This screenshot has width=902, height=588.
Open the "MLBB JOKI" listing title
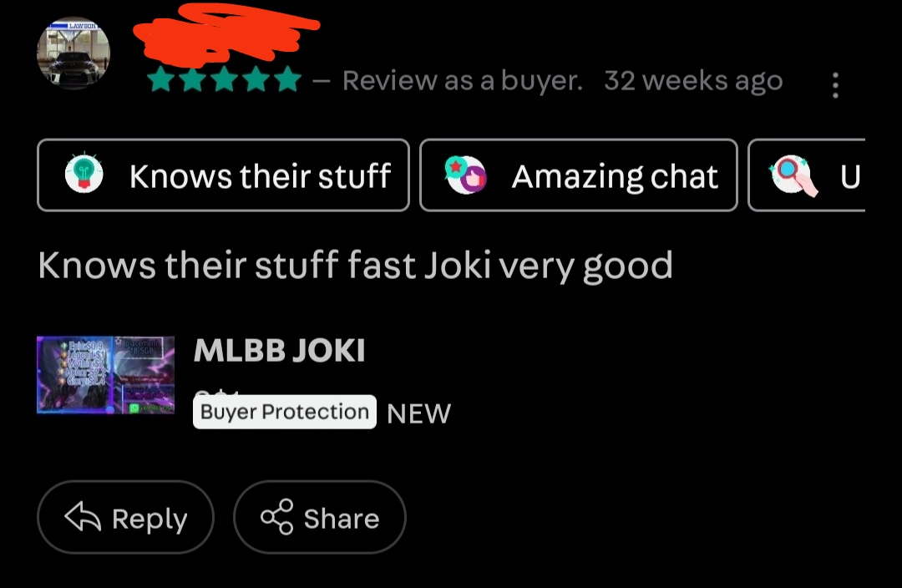[280, 351]
